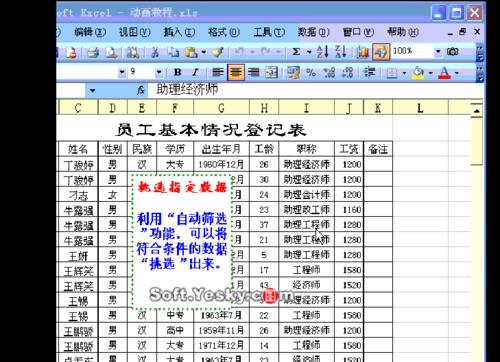Image resolution: width=500 pixels, height=362 pixels.
Task: Toggle Italic formatting
Action: (x=195, y=72)
